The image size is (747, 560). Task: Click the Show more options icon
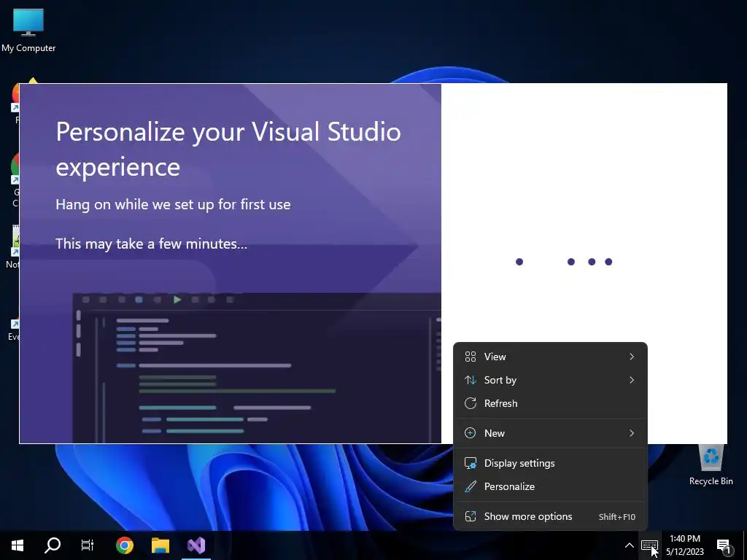[471, 517]
